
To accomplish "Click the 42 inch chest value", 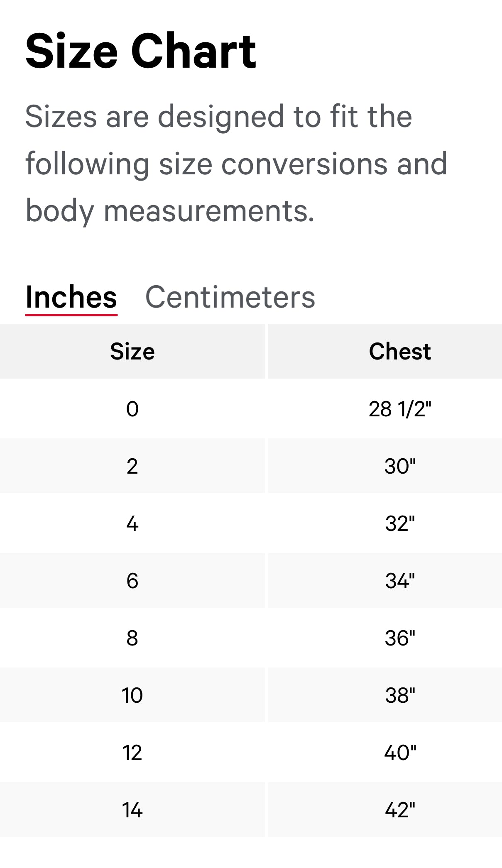I will click(x=400, y=809).
